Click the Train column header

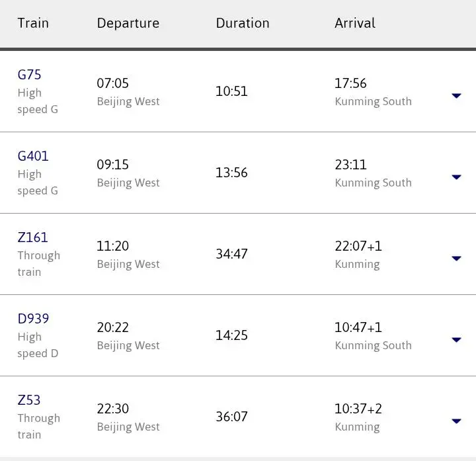[33, 23]
